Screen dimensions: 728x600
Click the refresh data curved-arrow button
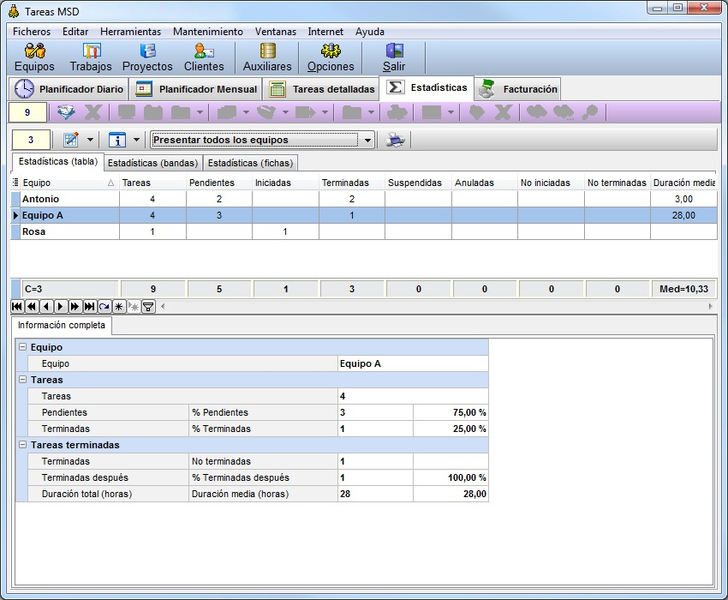pos(104,307)
